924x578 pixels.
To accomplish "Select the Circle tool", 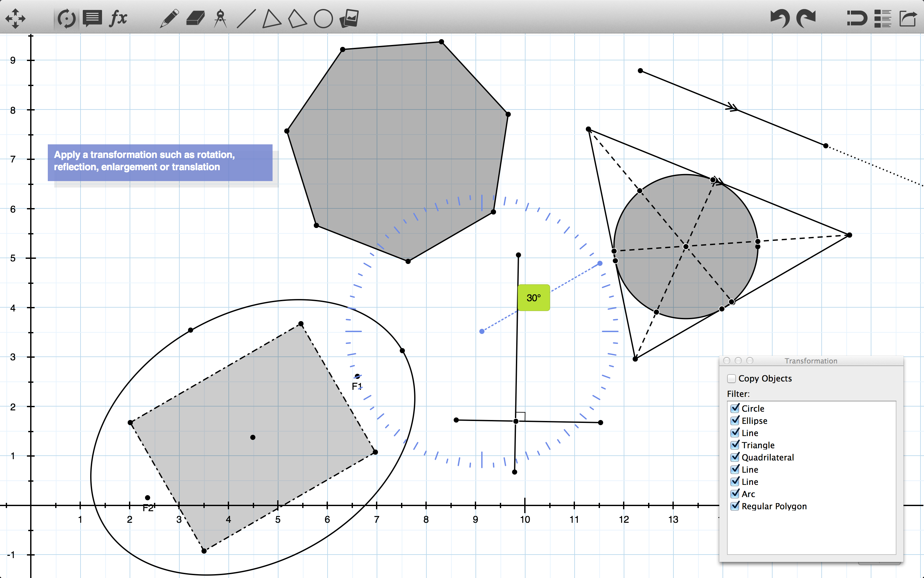I will (x=323, y=18).
